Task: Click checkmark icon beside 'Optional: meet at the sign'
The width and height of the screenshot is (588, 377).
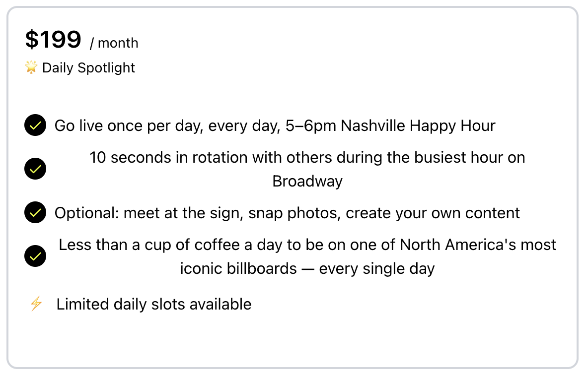Action: [x=35, y=213]
